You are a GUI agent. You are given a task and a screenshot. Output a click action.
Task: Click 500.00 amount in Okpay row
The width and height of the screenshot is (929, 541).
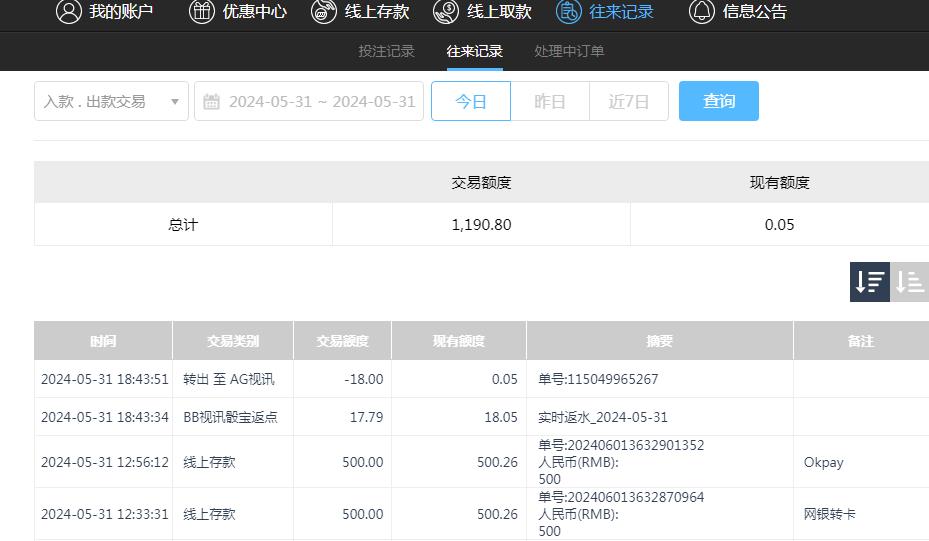(363, 462)
